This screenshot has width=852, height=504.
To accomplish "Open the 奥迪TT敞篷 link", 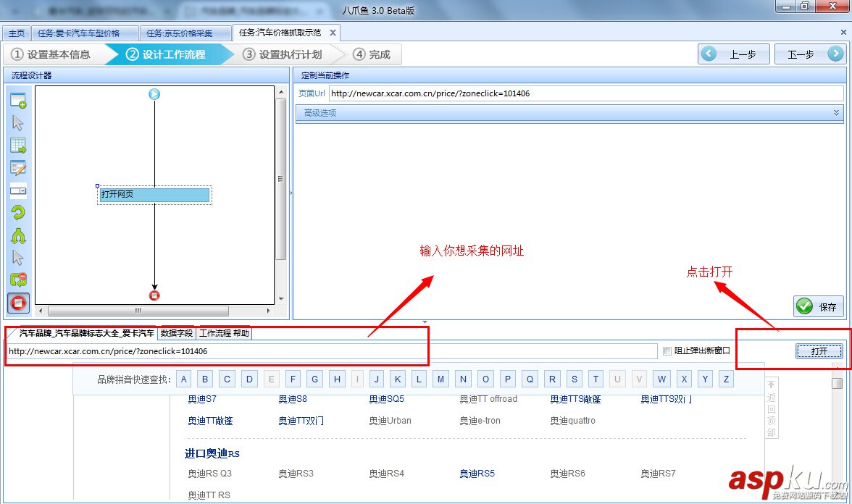I will click(x=210, y=421).
